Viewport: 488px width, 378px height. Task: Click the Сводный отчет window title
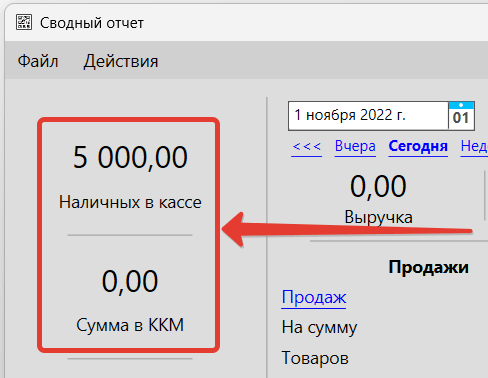[x=92, y=23]
